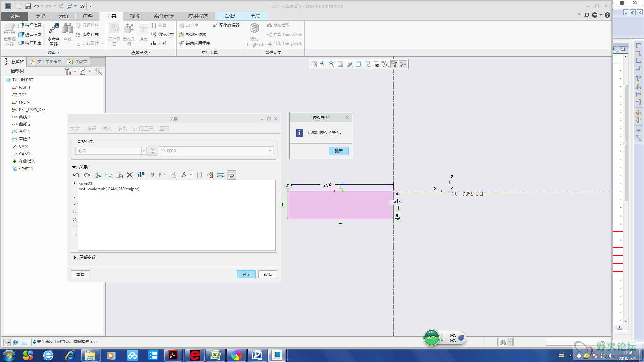Open the Saved Orientations cube icon
This screenshot has height=362, width=644.
tap(367, 64)
